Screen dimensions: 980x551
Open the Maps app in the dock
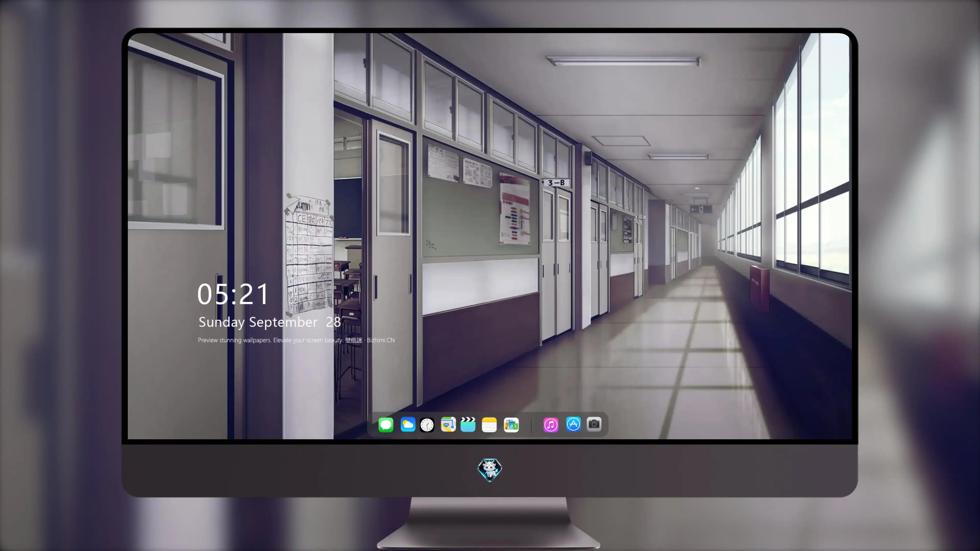click(x=448, y=424)
